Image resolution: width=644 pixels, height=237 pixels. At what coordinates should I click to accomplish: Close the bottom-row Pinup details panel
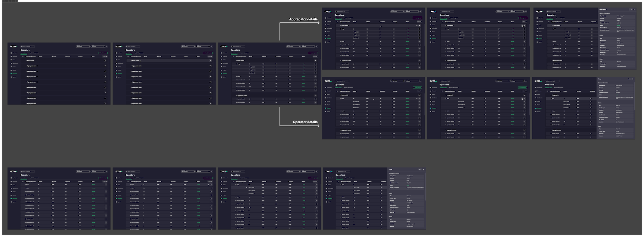(x=424, y=169)
